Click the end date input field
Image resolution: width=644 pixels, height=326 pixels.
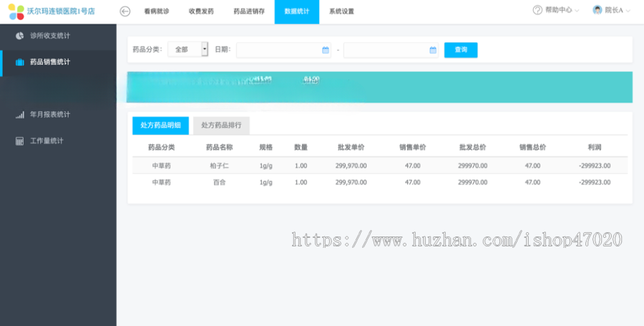coord(391,50)
